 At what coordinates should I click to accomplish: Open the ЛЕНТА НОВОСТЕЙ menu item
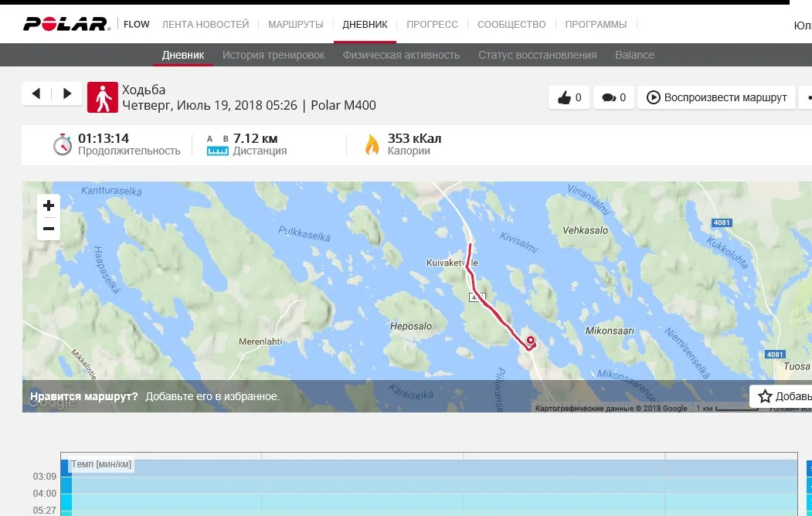coord(206,24)
